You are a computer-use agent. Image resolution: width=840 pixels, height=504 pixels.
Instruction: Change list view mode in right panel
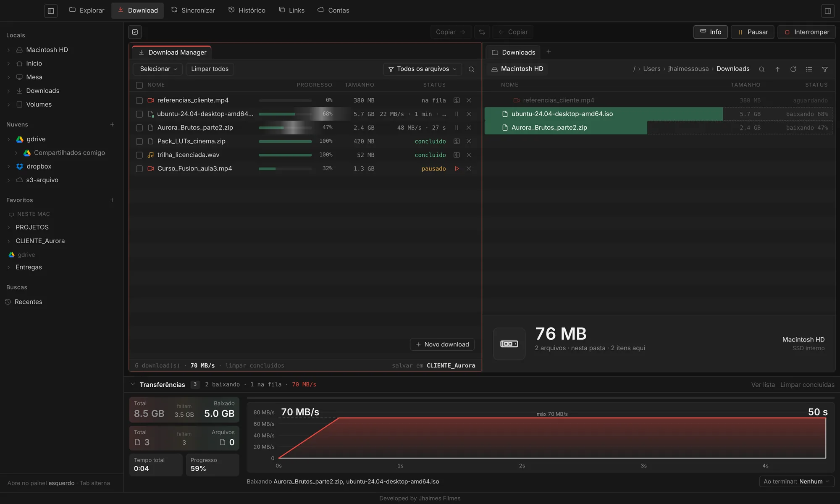809,69
